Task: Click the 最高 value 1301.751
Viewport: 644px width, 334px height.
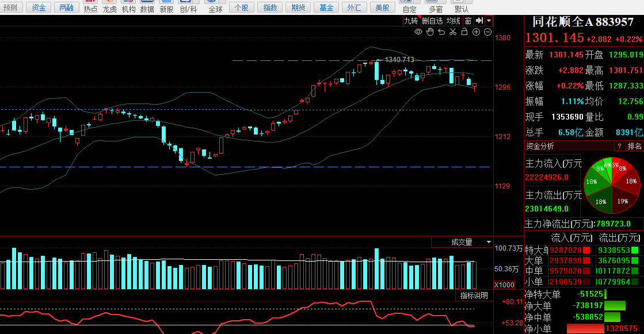Action: [626, 70]
